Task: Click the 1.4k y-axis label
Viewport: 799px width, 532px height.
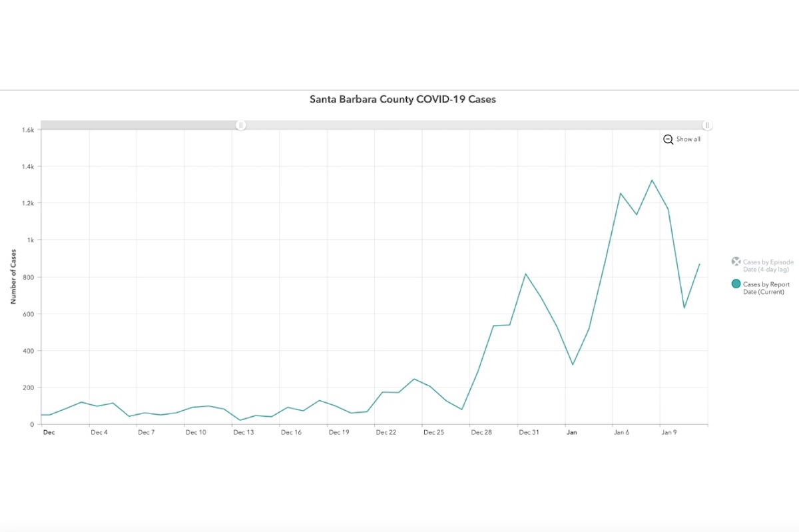Action: tap(28, 166)
